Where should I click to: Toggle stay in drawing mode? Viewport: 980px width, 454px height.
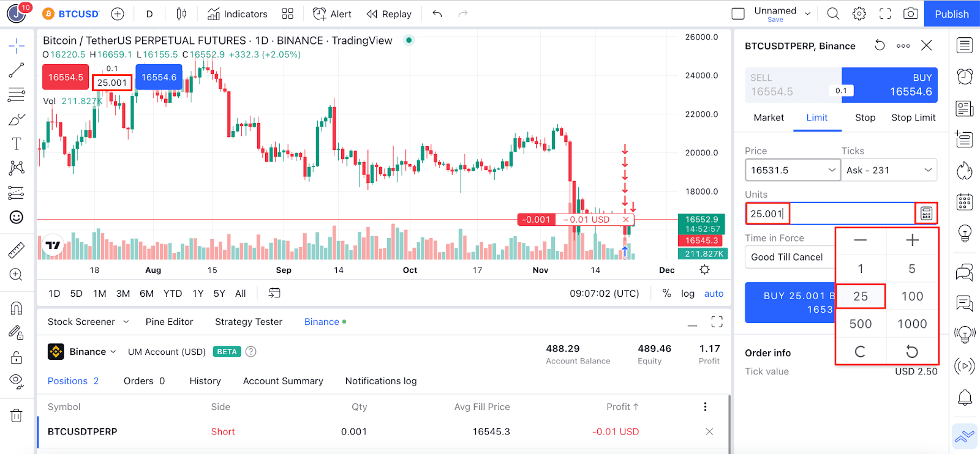17,332
